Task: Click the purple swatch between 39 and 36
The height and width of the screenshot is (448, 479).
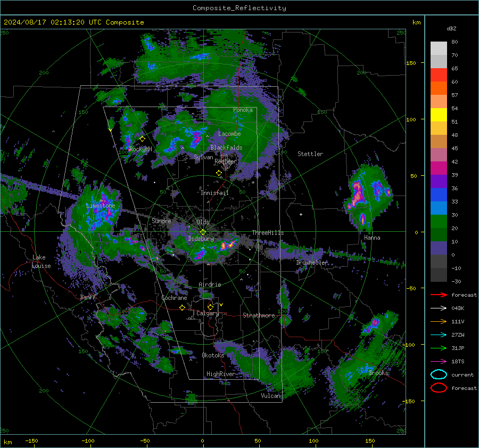Action: [439, 182]
